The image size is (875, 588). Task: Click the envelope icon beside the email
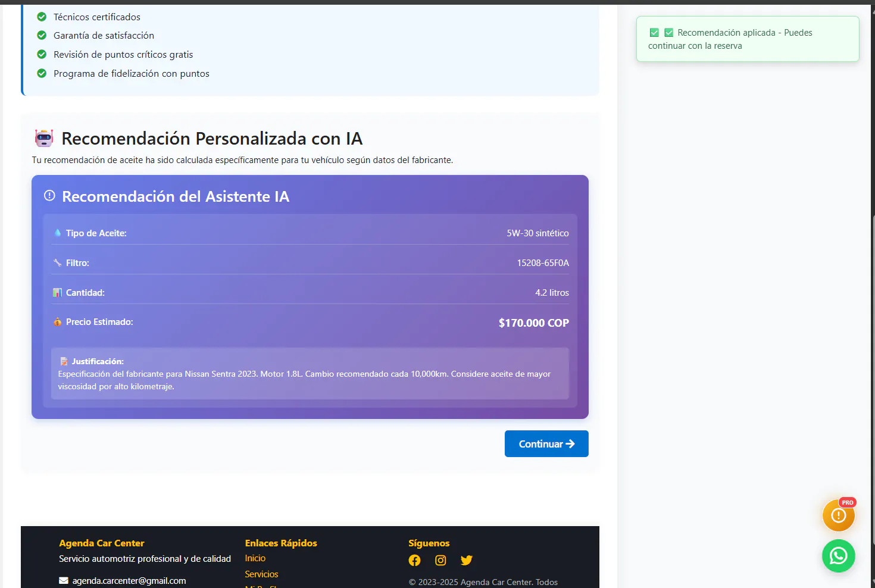(x=64, y=581)
